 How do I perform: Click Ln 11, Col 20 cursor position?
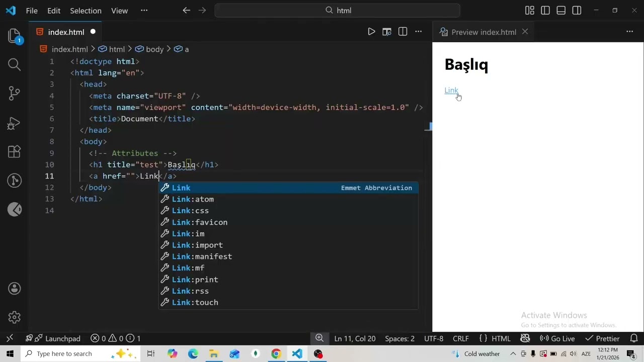[355, 338]
